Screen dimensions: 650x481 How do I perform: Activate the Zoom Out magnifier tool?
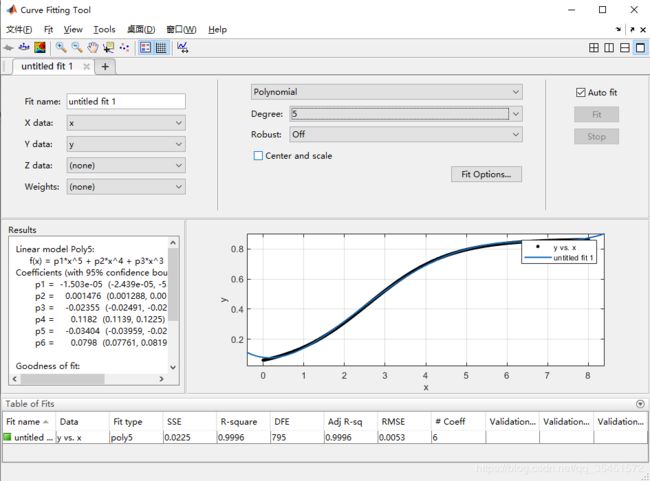77,48
